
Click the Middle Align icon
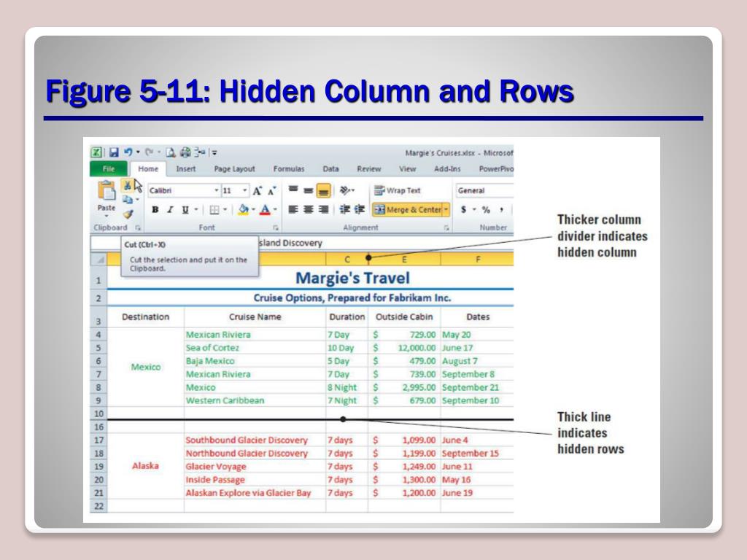[309, 190]
